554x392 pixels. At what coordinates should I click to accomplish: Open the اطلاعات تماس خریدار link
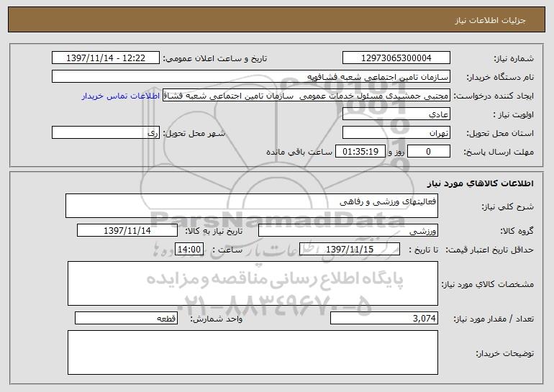tap(120, 96)
